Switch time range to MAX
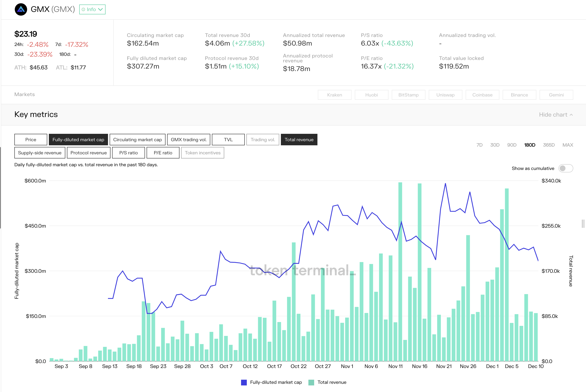Image resolution: width=586 pixels, height=392 pixels. 568,145
